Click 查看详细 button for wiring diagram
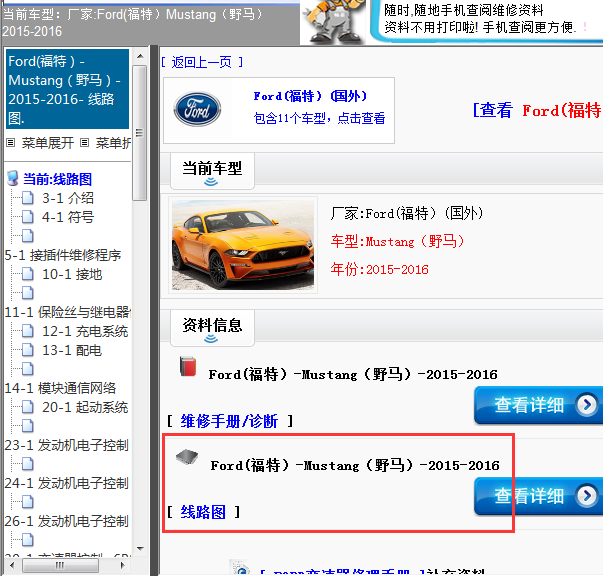The image size is (603, 576). pos(538,496)
